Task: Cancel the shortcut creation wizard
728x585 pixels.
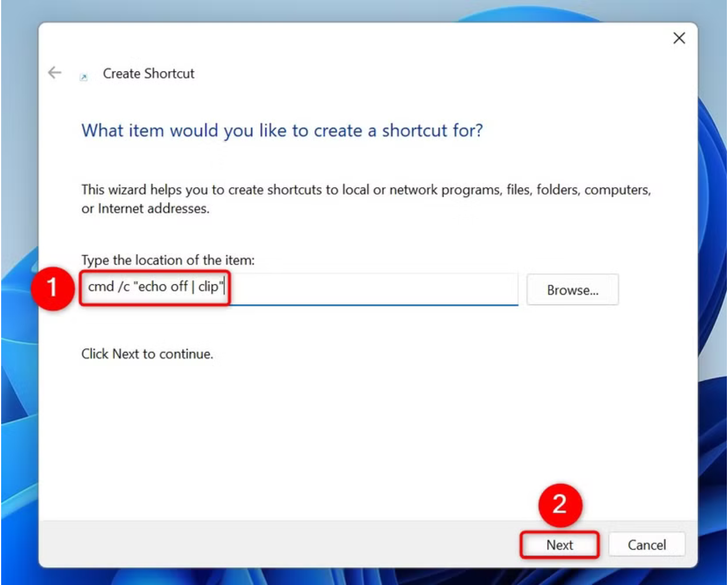Action: click(647, 545)
